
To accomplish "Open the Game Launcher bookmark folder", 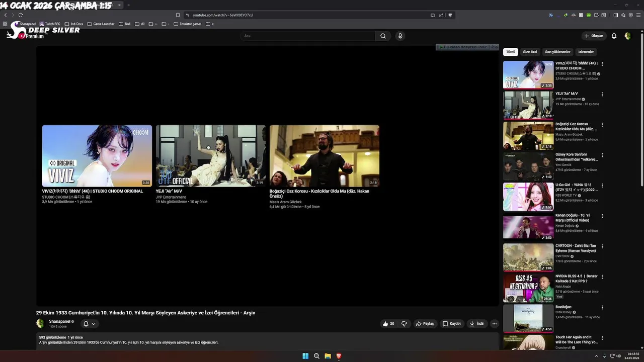I will tap(101, 24).
